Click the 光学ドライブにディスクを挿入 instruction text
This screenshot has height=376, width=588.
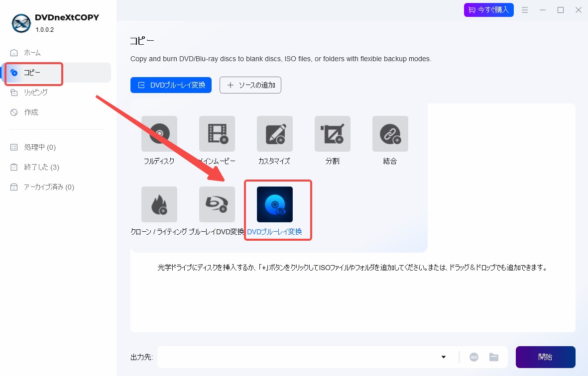353,268
